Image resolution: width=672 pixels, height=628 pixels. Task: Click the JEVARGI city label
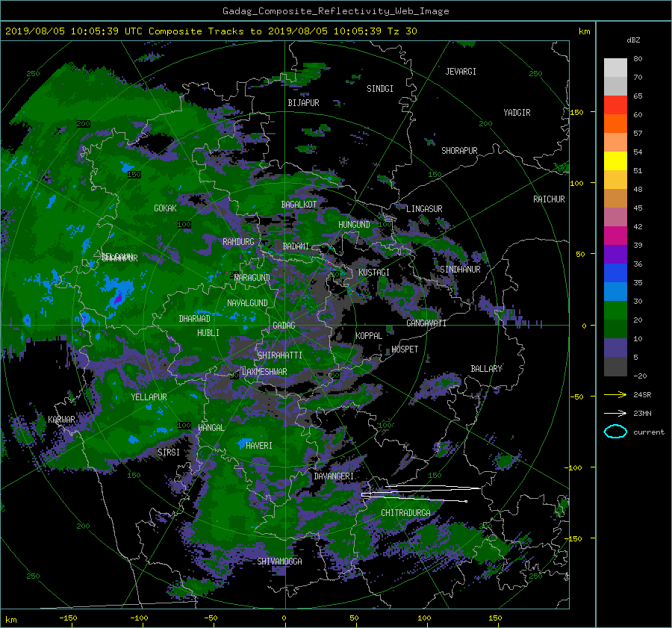pos(461,72)
